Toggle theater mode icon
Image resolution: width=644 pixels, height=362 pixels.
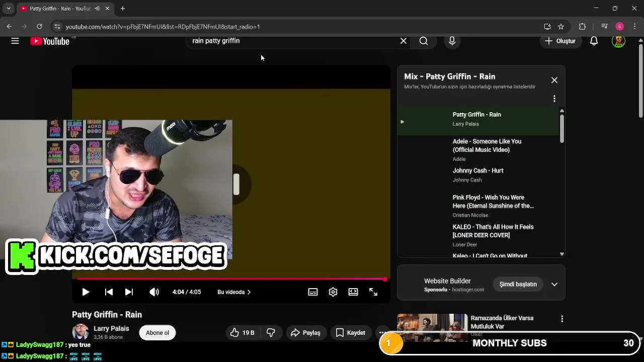353,292
